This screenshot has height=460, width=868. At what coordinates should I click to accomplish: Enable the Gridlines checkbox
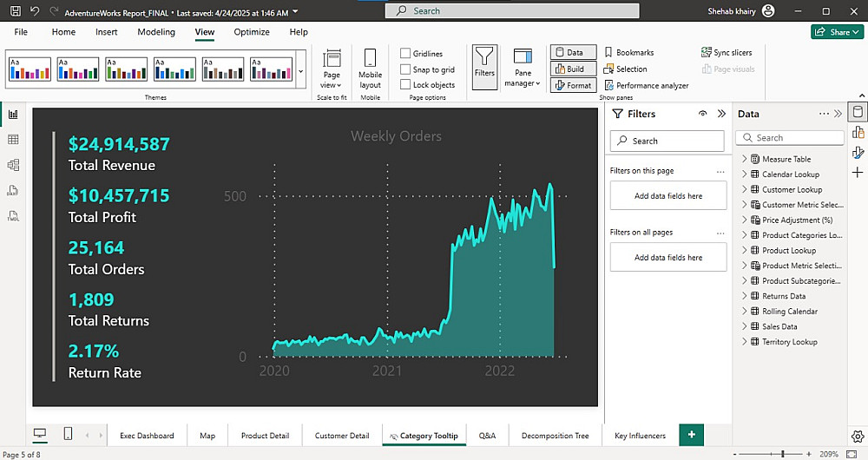pyautogui.click(x=405, y=53)
